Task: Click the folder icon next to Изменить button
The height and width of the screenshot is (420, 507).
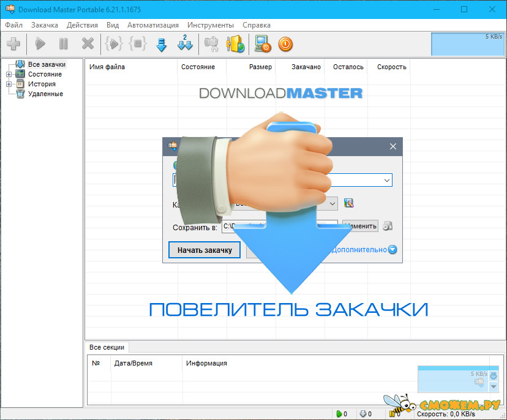Action: click(x=388, y=226)
